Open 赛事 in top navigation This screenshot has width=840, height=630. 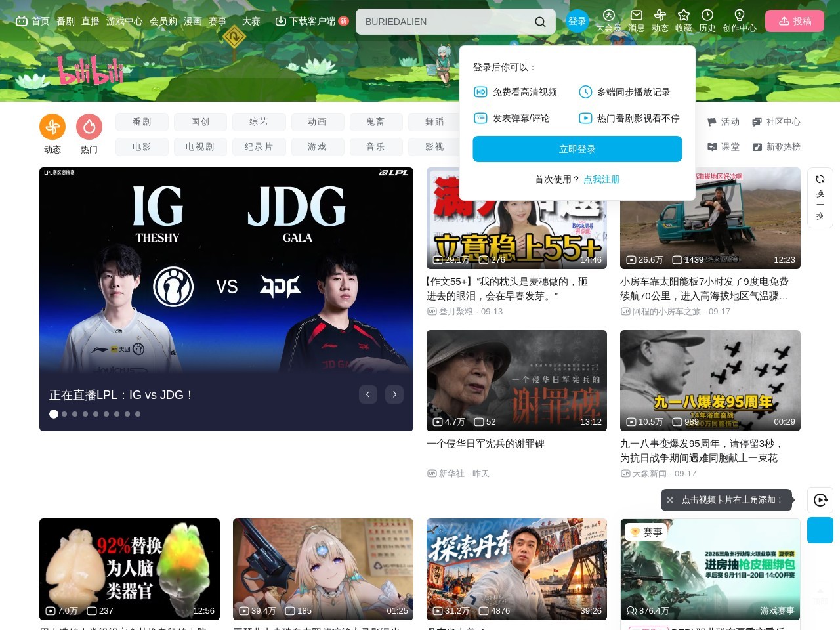(x=218, y=21)
